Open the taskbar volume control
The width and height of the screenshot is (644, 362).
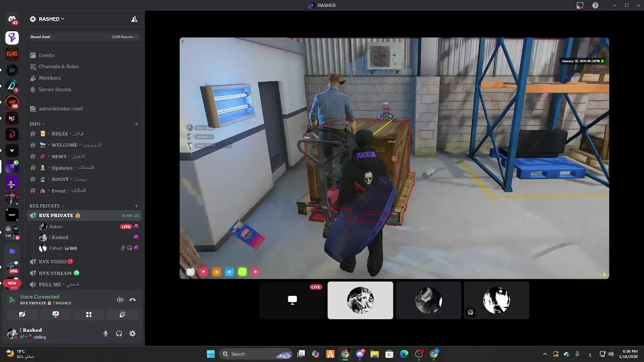click(x=610, y=354)
